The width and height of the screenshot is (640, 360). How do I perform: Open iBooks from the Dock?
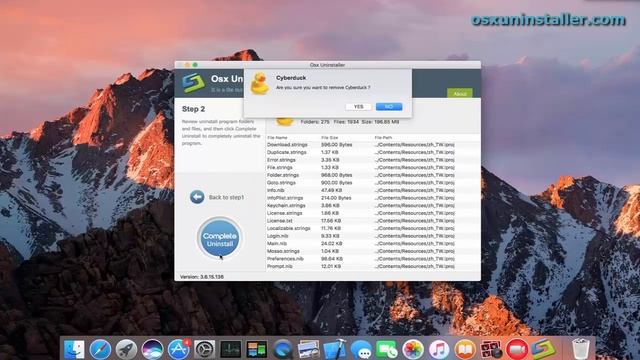point(465,349)
